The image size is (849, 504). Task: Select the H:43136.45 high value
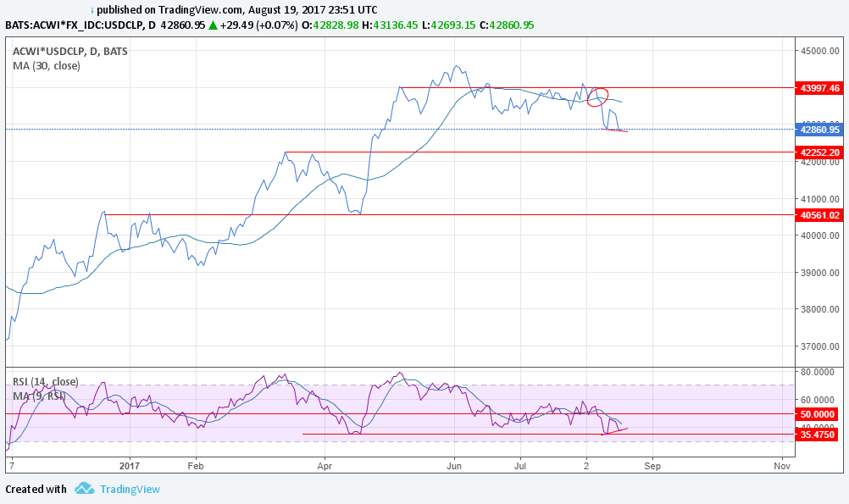(x=390, y=25)
